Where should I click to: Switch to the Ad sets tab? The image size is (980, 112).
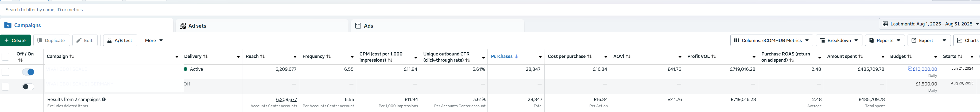pos(262,25)
